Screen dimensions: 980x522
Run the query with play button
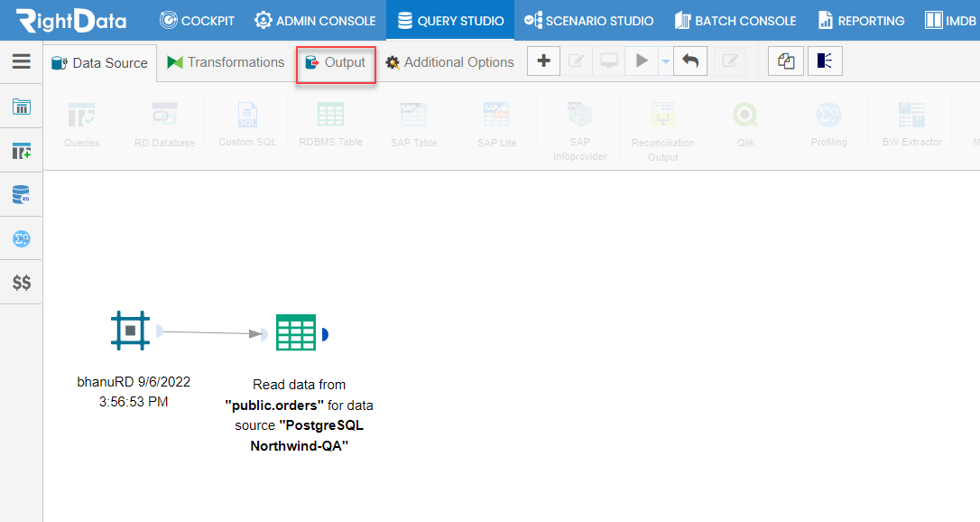point(642,61)
